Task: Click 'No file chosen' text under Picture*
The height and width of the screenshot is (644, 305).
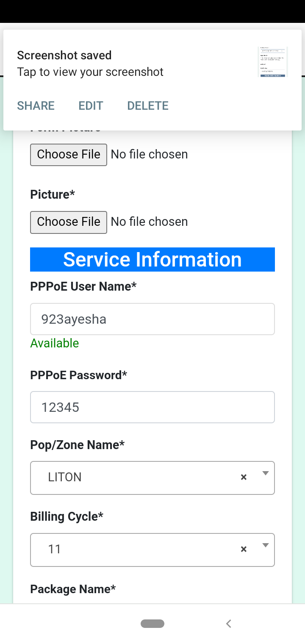Action: [x=149, y=222]
